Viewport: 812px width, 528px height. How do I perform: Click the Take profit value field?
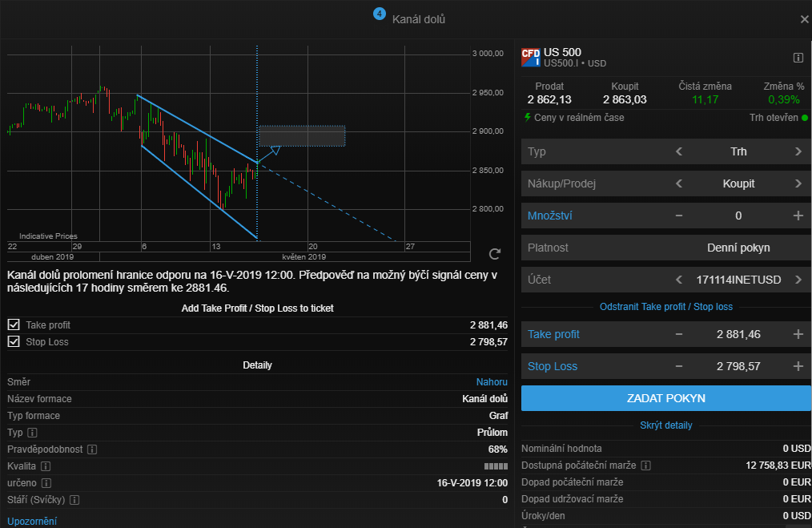coord(738,334)
